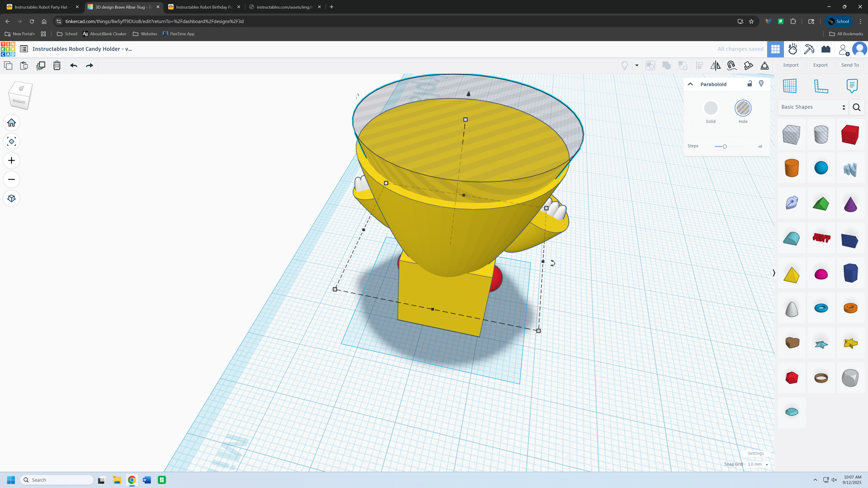
Task: Redo the last action
Action: click(90, 65)
